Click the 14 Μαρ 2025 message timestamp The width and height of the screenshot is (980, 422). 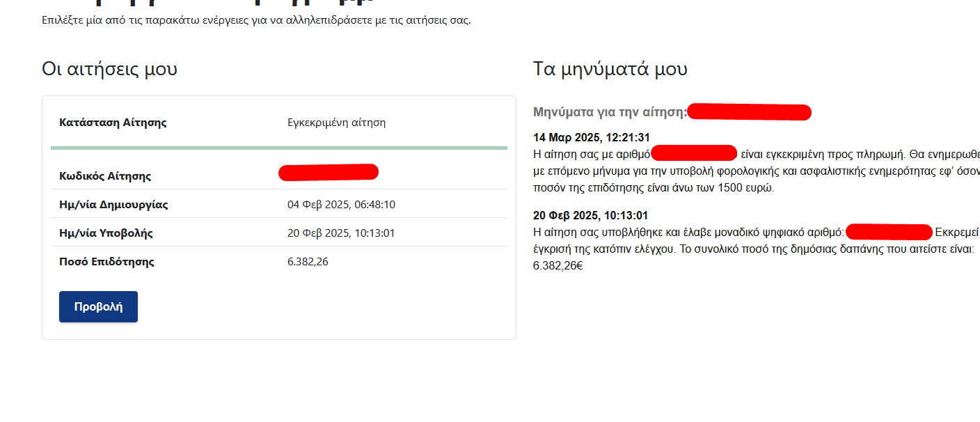pos(591,138)
